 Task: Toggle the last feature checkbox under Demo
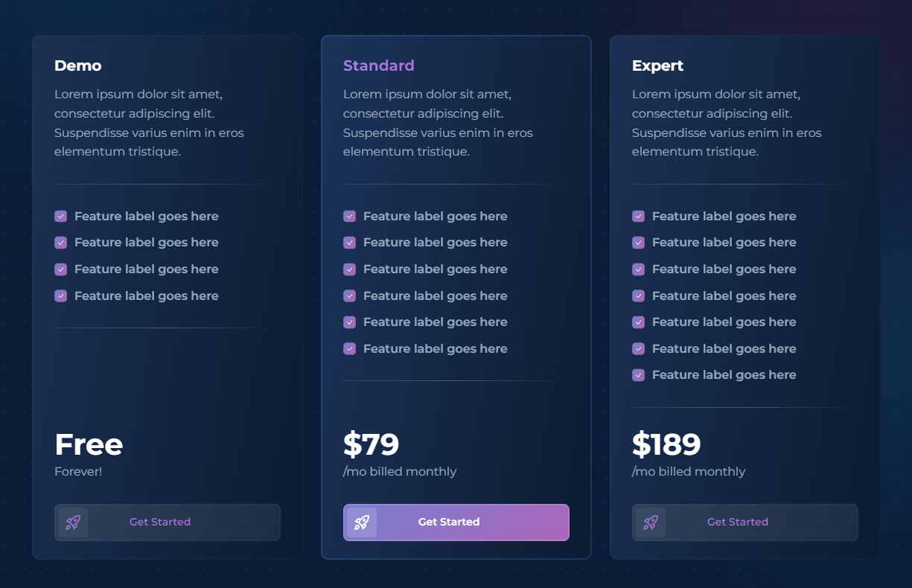pos(60,295)
